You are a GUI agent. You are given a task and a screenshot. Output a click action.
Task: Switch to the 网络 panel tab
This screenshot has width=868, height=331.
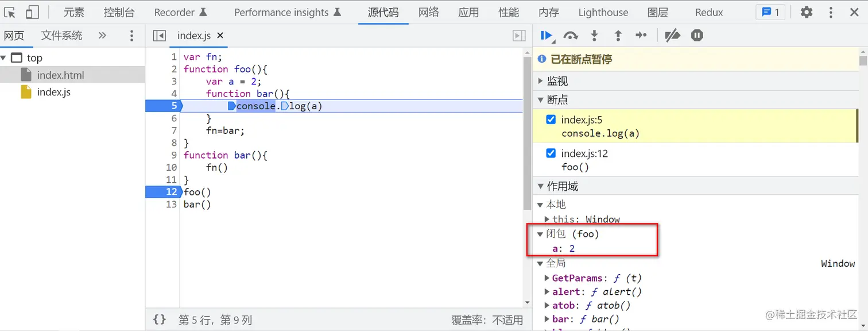[x=428, y=12]
